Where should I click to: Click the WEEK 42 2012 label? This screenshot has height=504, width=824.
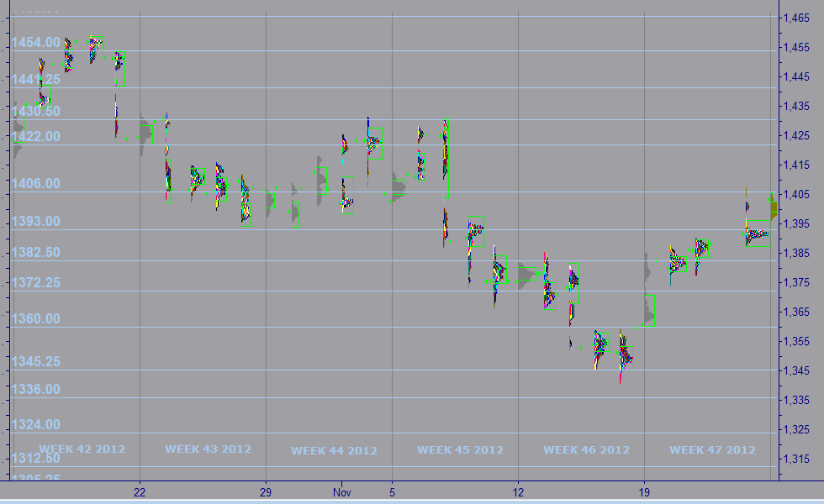[82, 449]
